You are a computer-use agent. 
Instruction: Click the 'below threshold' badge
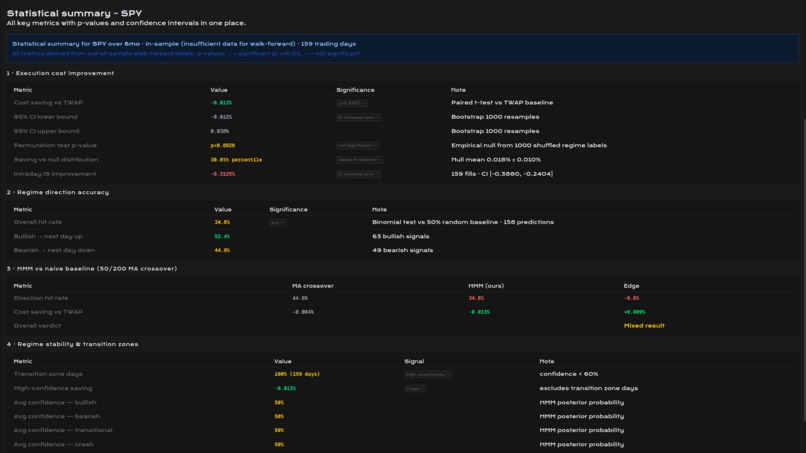click(359, 160)
